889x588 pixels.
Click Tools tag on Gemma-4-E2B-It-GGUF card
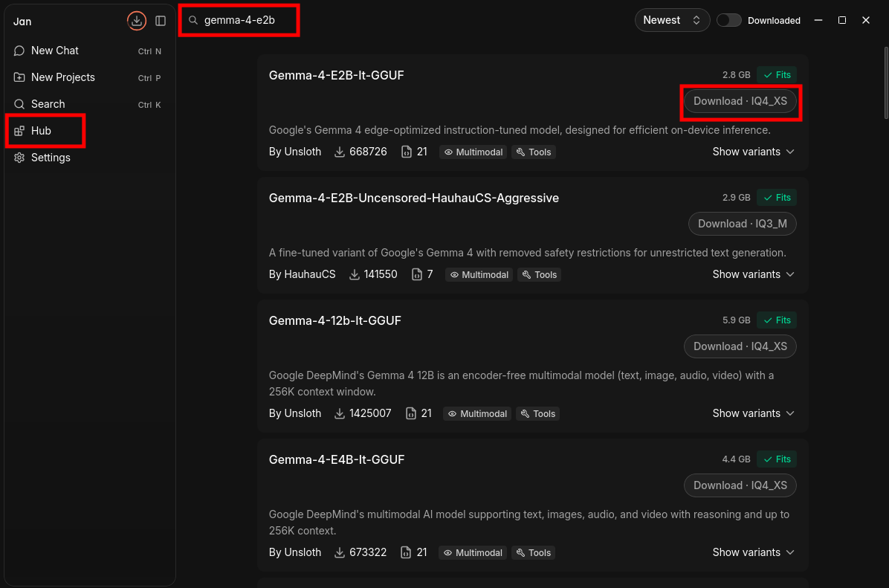tap(534, 152)
